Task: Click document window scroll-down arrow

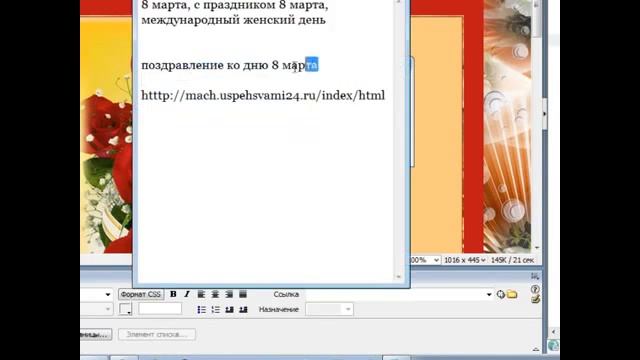Action: coord(537,247)
